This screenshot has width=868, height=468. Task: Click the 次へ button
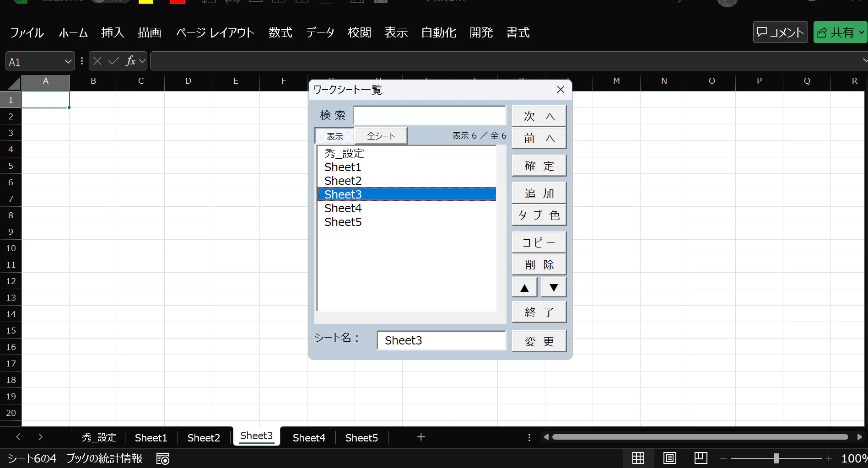click(539, 116)
